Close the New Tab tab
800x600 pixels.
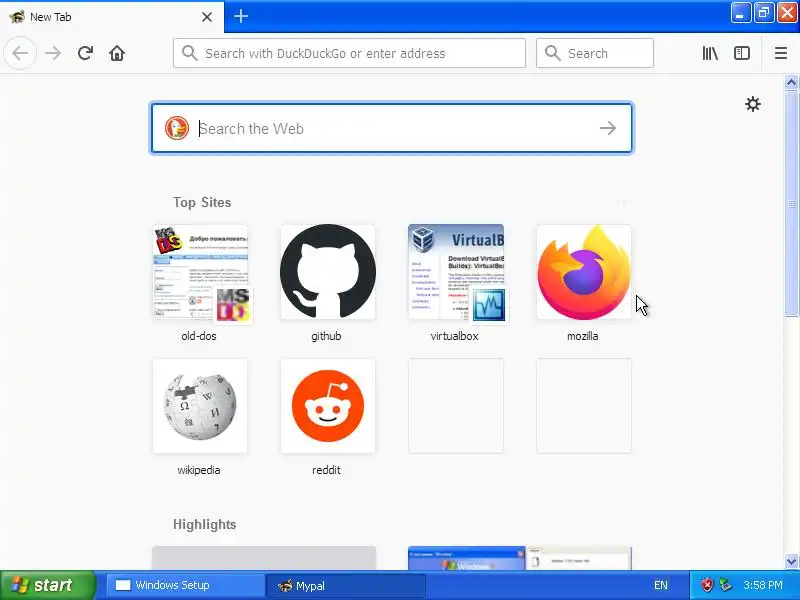tap(207, 17)
